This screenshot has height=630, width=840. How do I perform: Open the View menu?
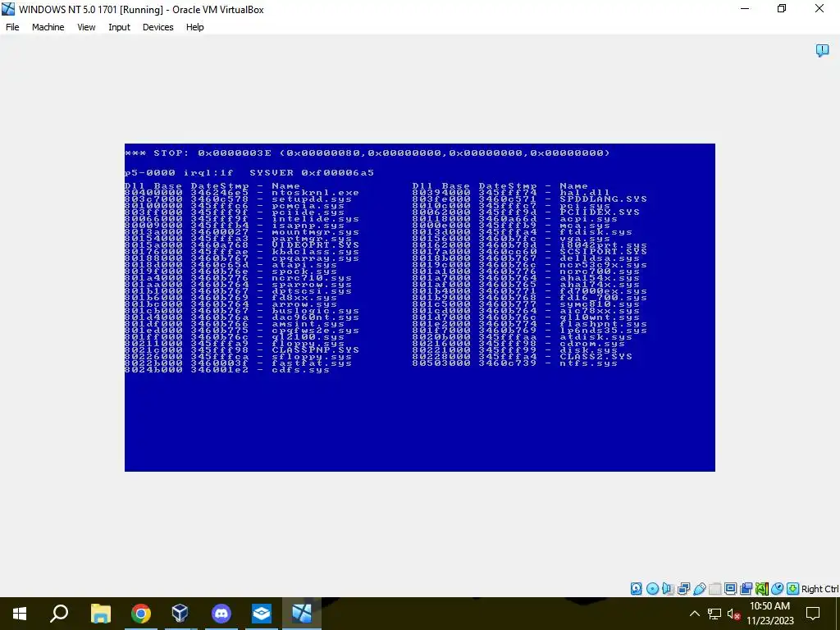coord(86,27)
